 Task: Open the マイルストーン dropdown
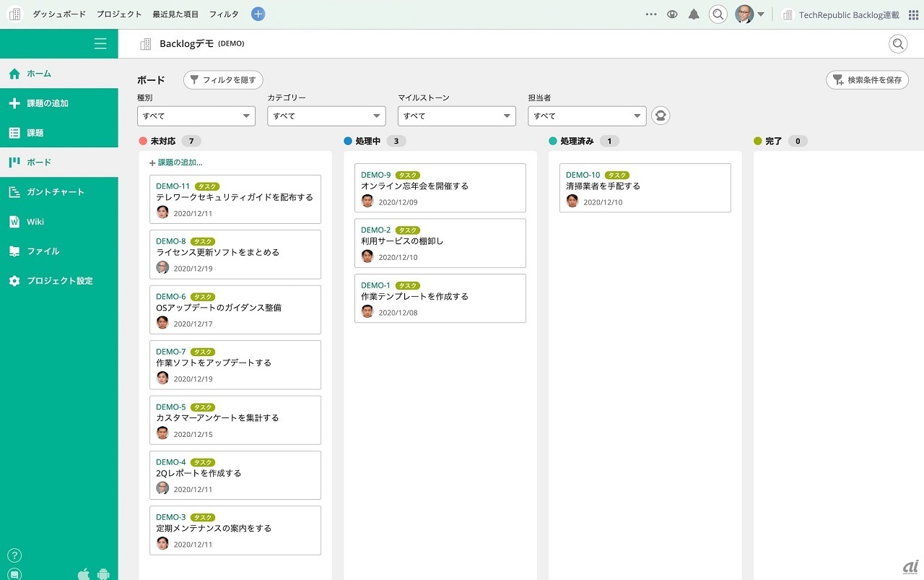pyautogui.click(x=457, y=116)
